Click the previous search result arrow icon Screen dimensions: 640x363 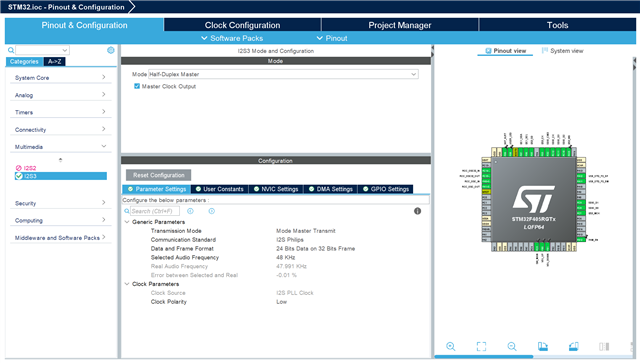tap(190, 211)
